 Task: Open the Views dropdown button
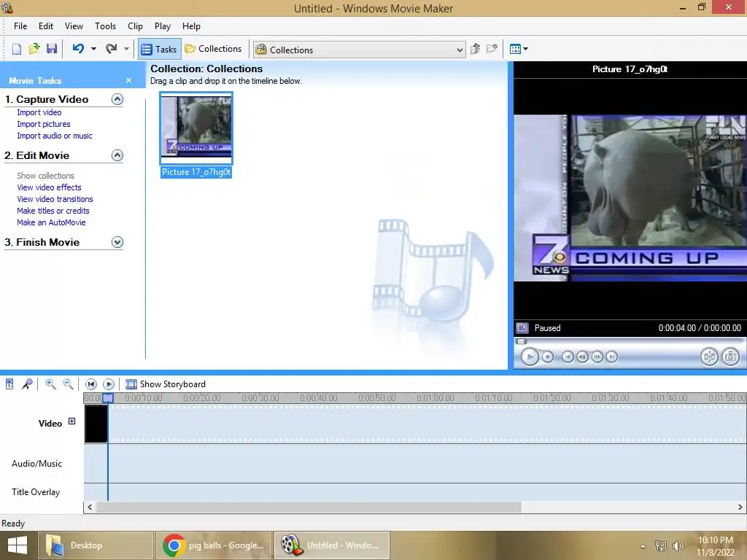(x=519, y=49)
